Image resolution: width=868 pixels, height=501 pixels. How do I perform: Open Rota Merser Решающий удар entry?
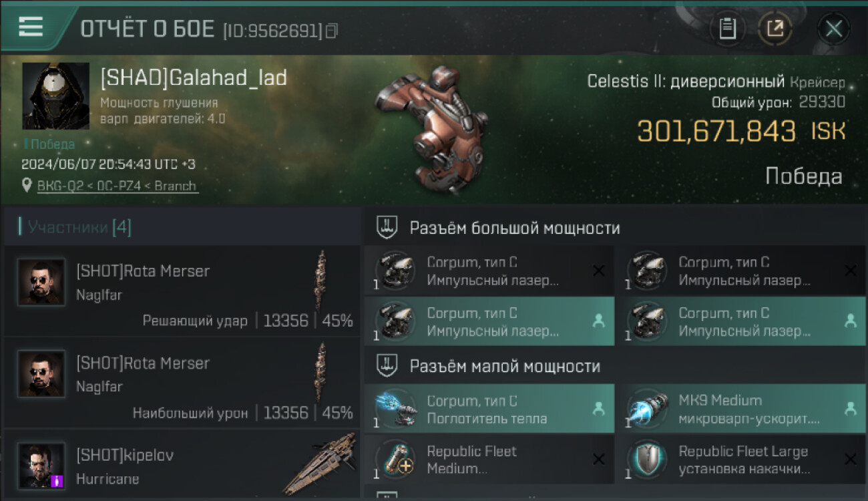click(x=182, y=292)
